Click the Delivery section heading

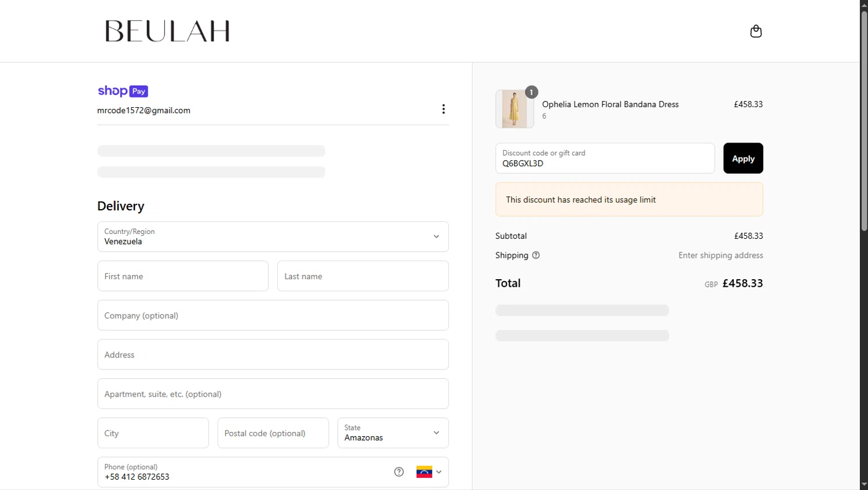[x=121, y=206]
